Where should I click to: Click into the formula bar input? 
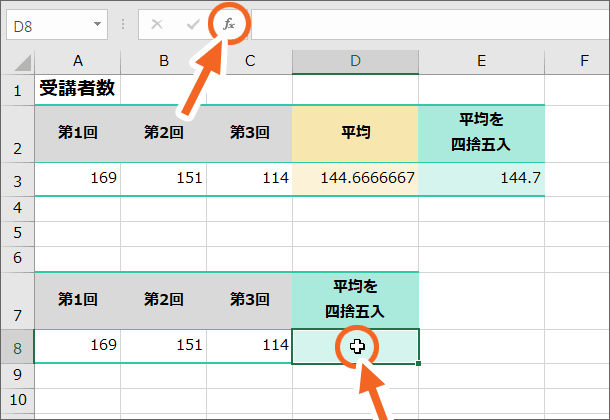click(430, 25)
